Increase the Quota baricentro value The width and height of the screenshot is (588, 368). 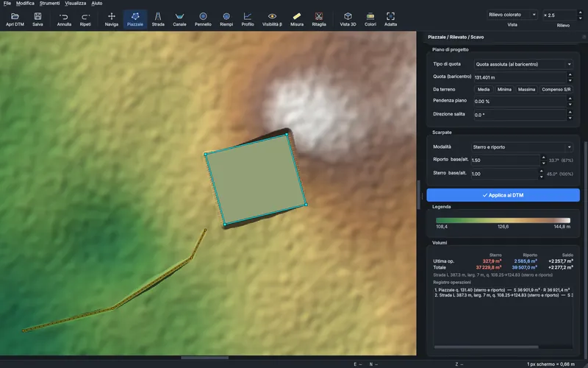(570, 75)
